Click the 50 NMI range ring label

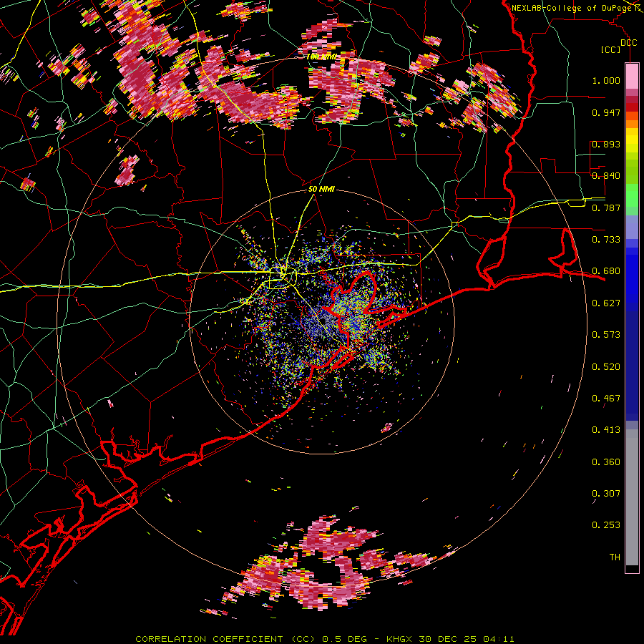[x=321, y=190]
